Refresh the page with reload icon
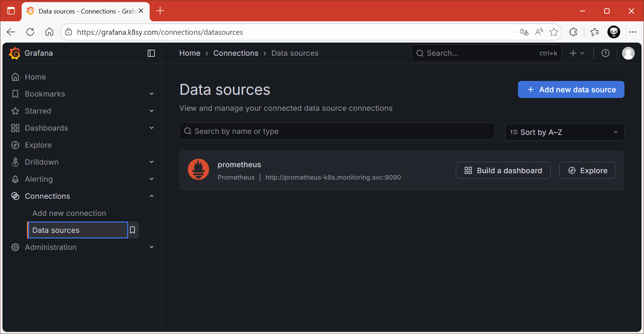644x334 pixels. [30, 32]
